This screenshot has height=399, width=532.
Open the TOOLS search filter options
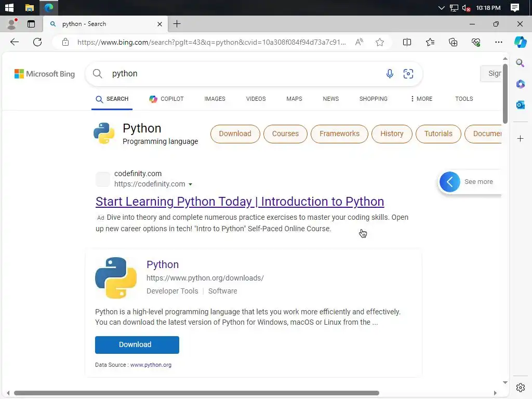[464, 99]
